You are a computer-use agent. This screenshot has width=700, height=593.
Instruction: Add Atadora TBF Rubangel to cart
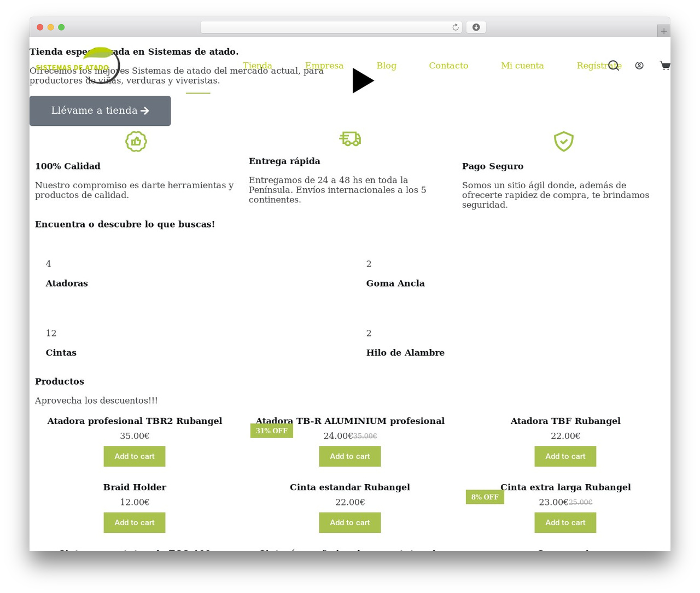[565, 456]
